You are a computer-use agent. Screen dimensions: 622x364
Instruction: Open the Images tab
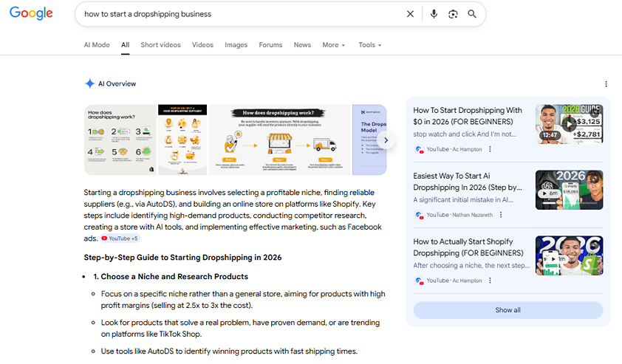[236, 45]
